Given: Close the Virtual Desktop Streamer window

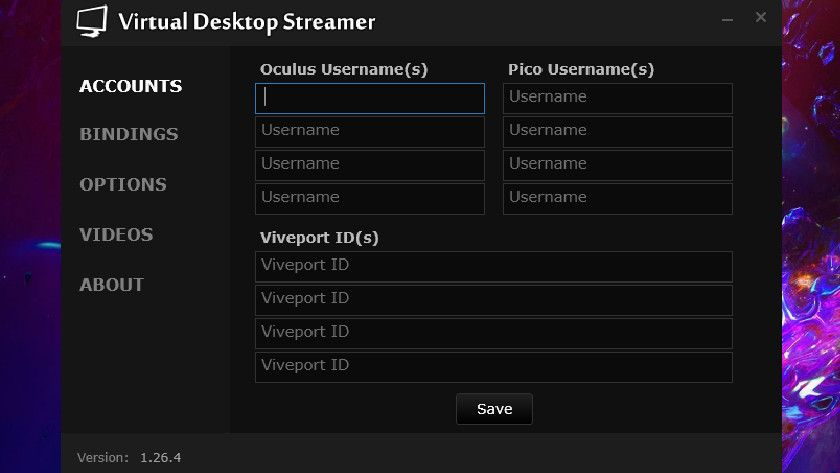Looking at the screenshot, I should 761,17.
